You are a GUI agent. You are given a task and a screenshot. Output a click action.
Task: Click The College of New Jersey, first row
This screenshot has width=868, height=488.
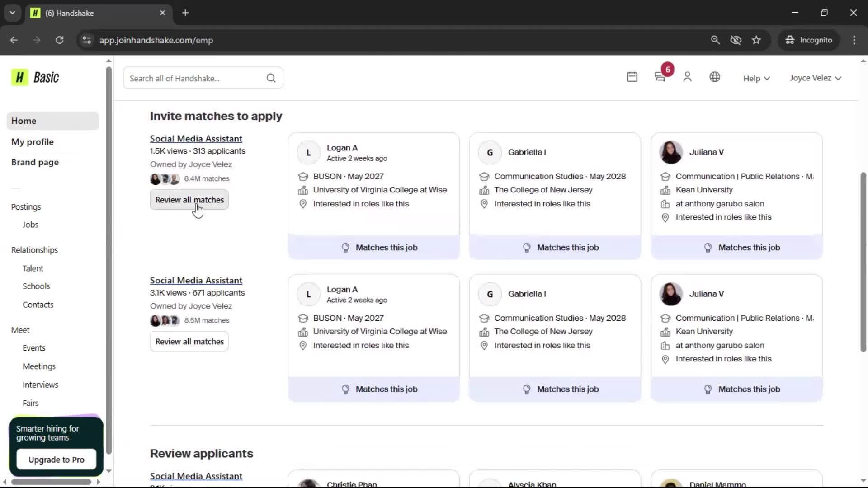(543, 190)
